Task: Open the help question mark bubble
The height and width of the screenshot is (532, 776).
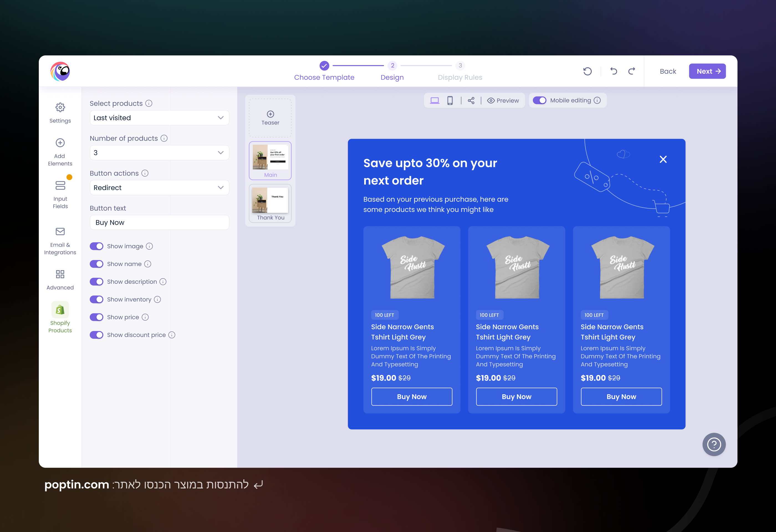Action: (714, 444)
